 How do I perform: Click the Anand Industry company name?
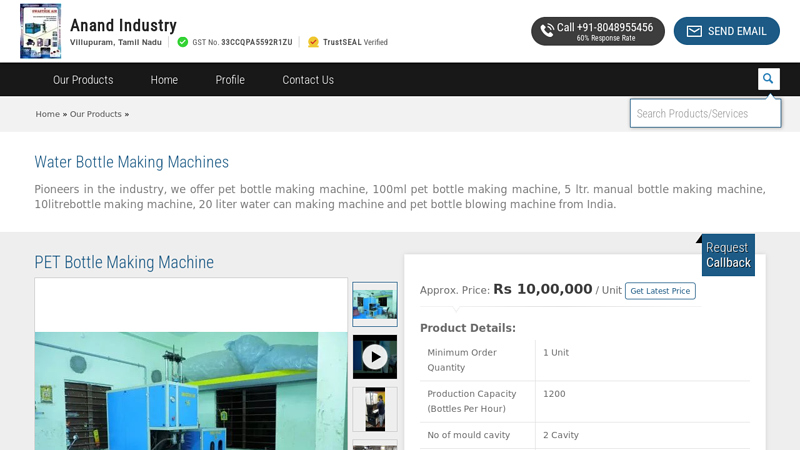pyautogui.click(x=123, y=25)
